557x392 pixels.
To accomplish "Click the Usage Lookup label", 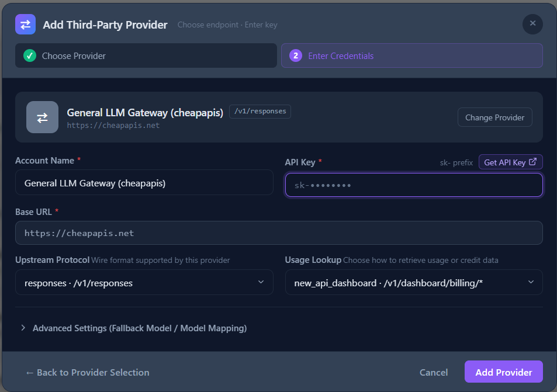I will click(x=313, y=260).
